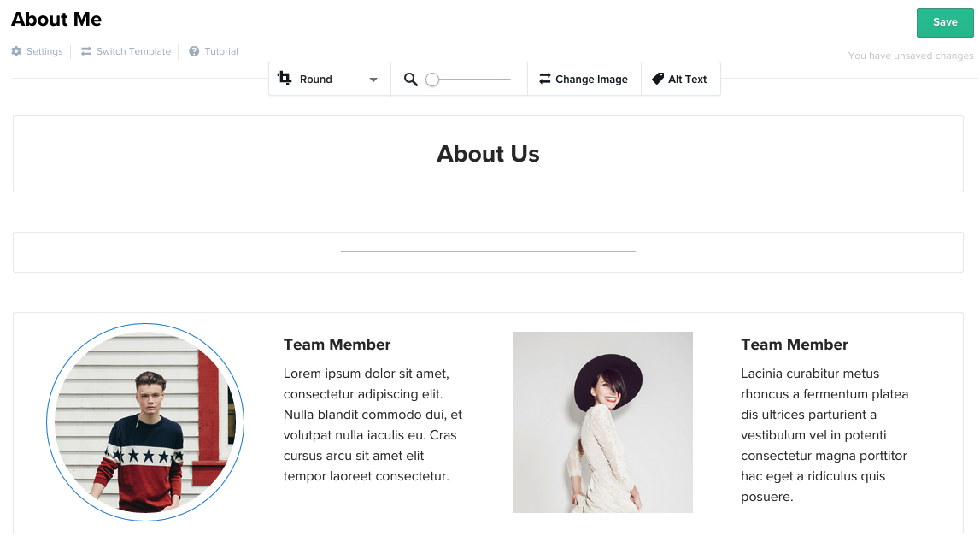The width and height of the screenshot is (980, 548).
Task: Click Change Image button
Action: 584,79
